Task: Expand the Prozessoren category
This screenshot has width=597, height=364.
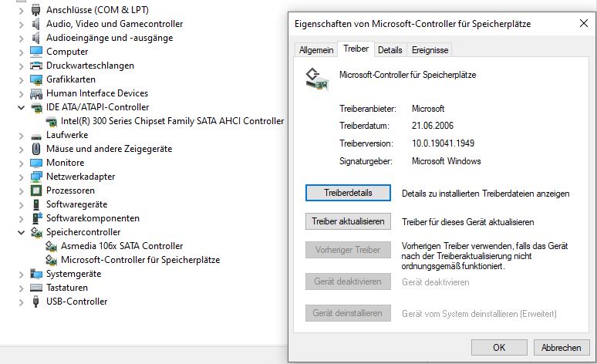Action: (21, 191)
